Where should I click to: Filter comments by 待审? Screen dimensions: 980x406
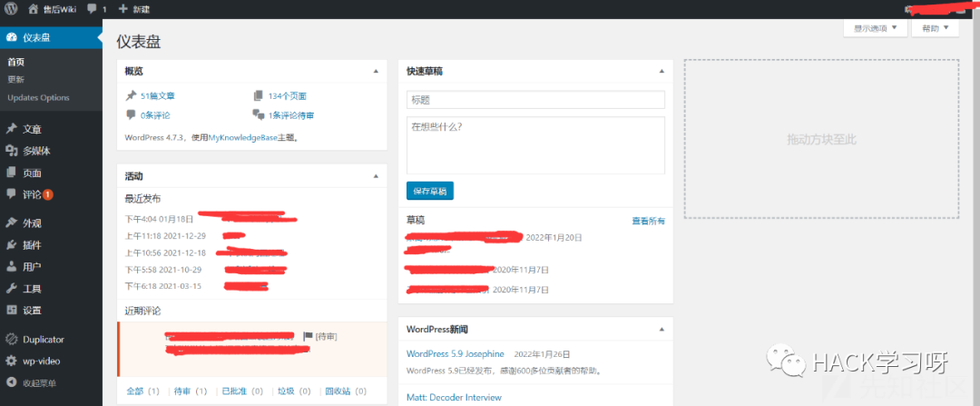(x=181, y=391)
